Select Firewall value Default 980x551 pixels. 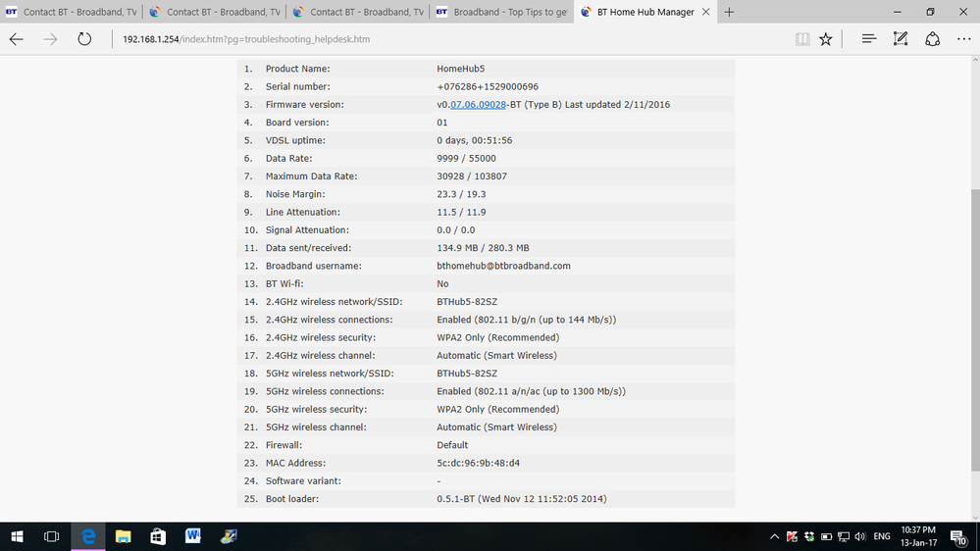click(452, 445)
